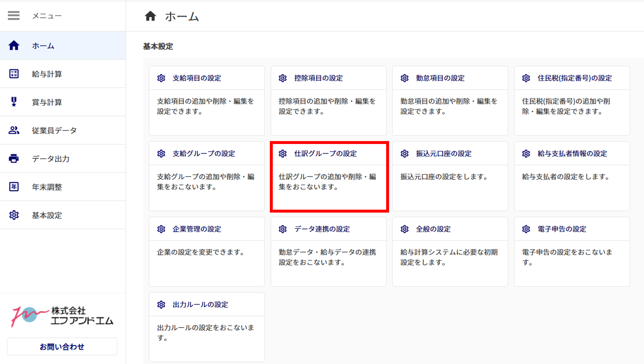This screenshot has width=644, height=364.
Task: Click gear icon on 電子申告の設定 card
Action: 526,229
